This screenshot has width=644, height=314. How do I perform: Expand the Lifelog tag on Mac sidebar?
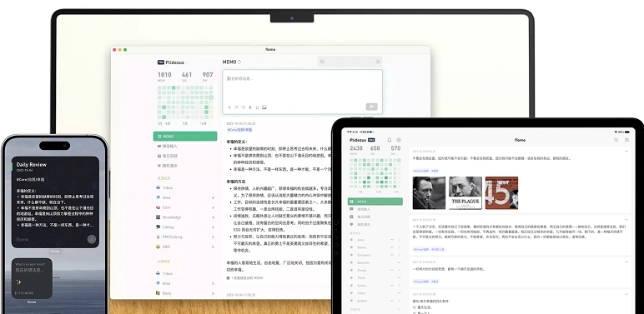click(213, 227)
